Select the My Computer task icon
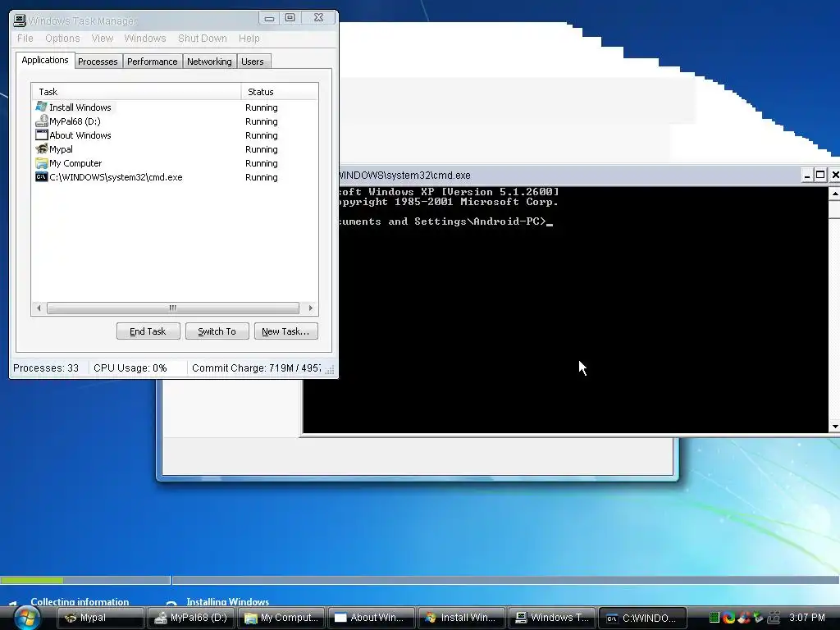 (41, 163)
